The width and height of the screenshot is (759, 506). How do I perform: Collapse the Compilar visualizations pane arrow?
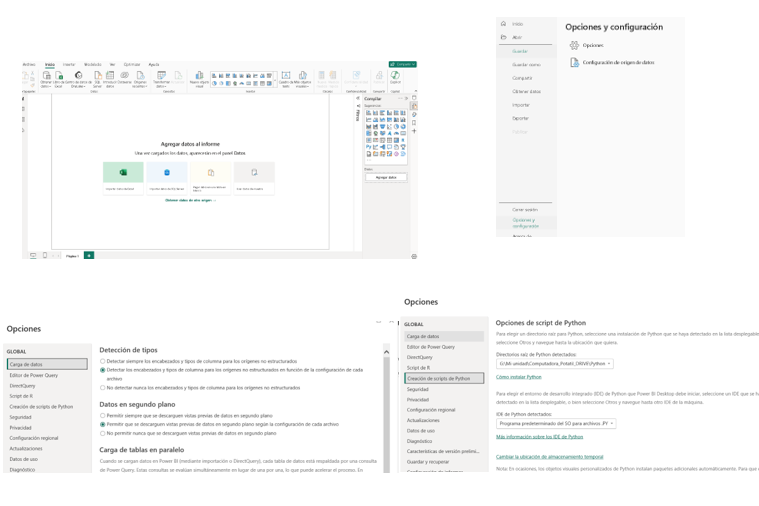(406, 99)
